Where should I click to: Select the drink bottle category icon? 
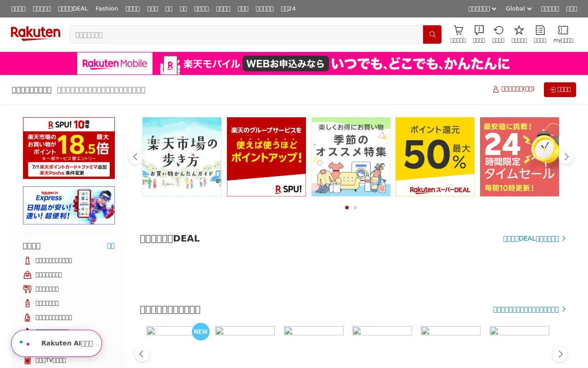(28, 303)
